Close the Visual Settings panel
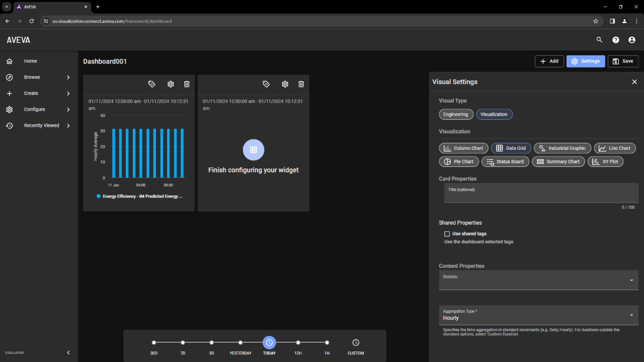Image resolution: width=644 pixels, height=362 pixels. point(634,82)
